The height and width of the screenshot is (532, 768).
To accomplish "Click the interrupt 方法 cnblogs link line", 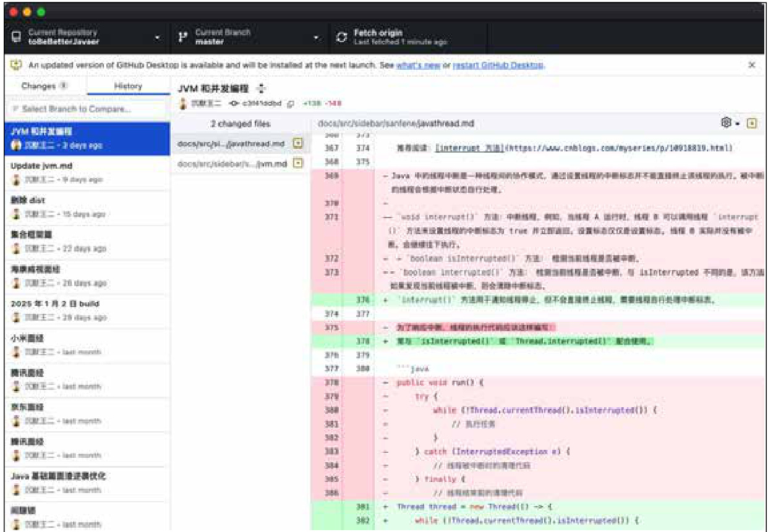I will point(584,148).
